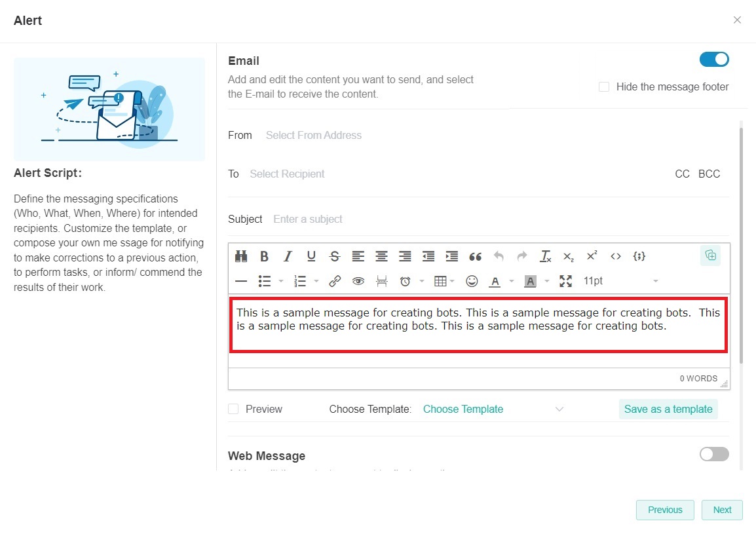Open the find and replace binoculars tool
The width and height of the screenshot is (756, 534).
[241, 256]
